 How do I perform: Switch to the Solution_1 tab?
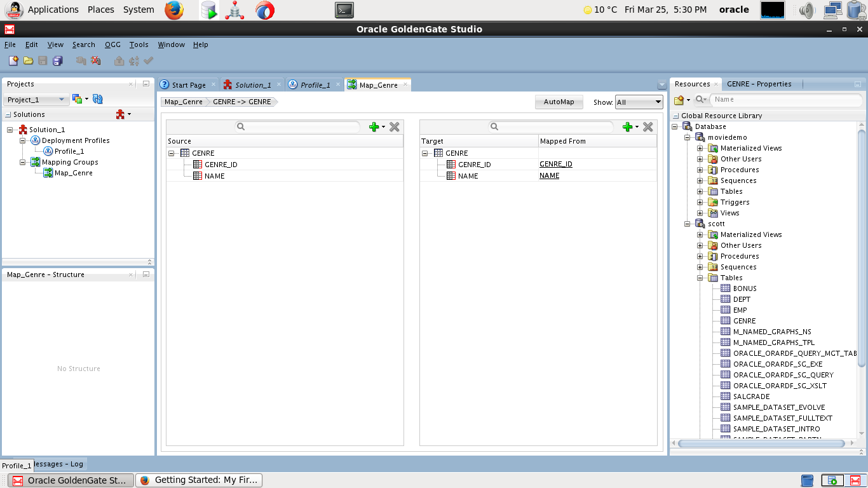[x=253, y=85]
